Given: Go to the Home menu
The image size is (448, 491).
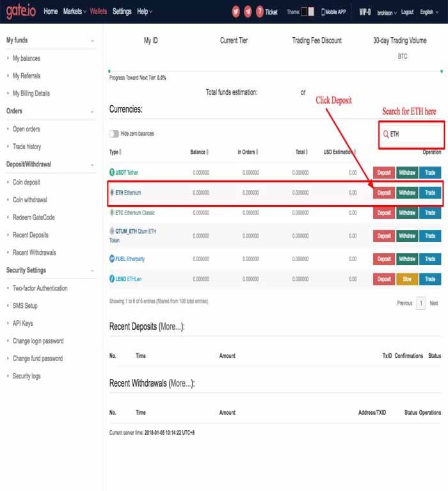Looking at the screenshot, I should click(x=51, y=12).
